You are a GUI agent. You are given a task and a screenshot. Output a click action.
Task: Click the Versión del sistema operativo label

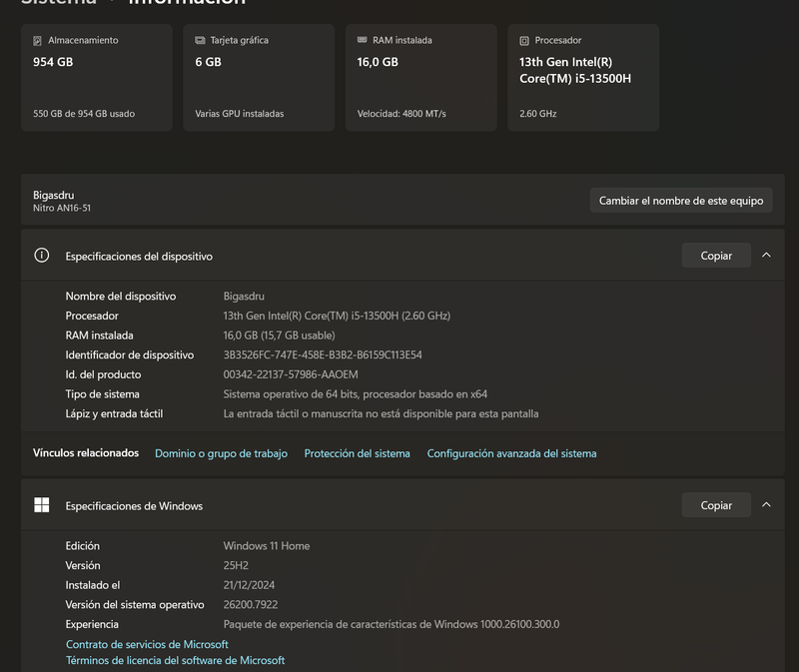[x=135, y=605]
